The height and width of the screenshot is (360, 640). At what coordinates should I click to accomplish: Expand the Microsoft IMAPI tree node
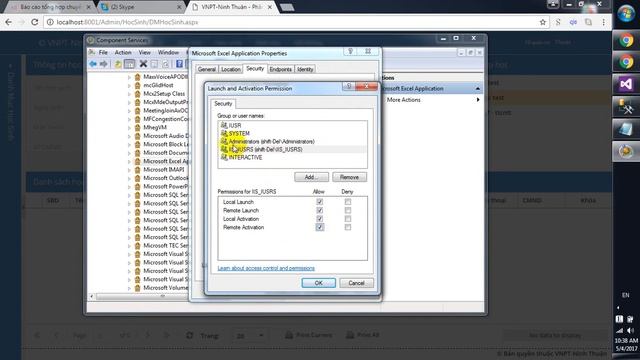pos(129,170)
